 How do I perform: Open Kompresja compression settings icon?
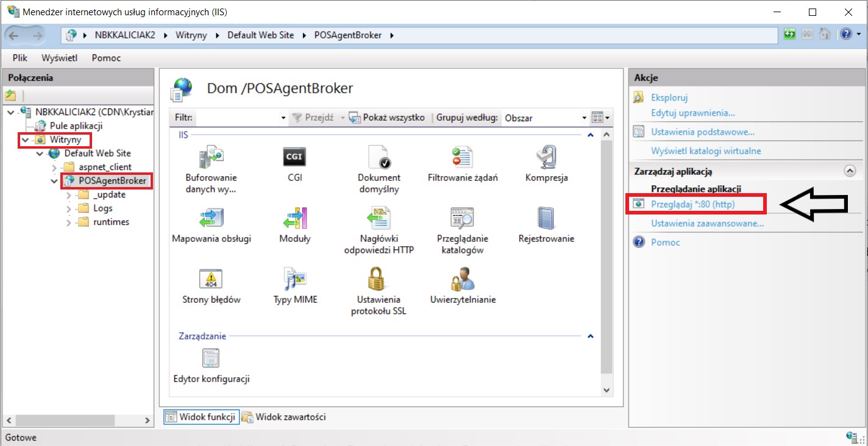pyautogui.click(x=546, y=157)
